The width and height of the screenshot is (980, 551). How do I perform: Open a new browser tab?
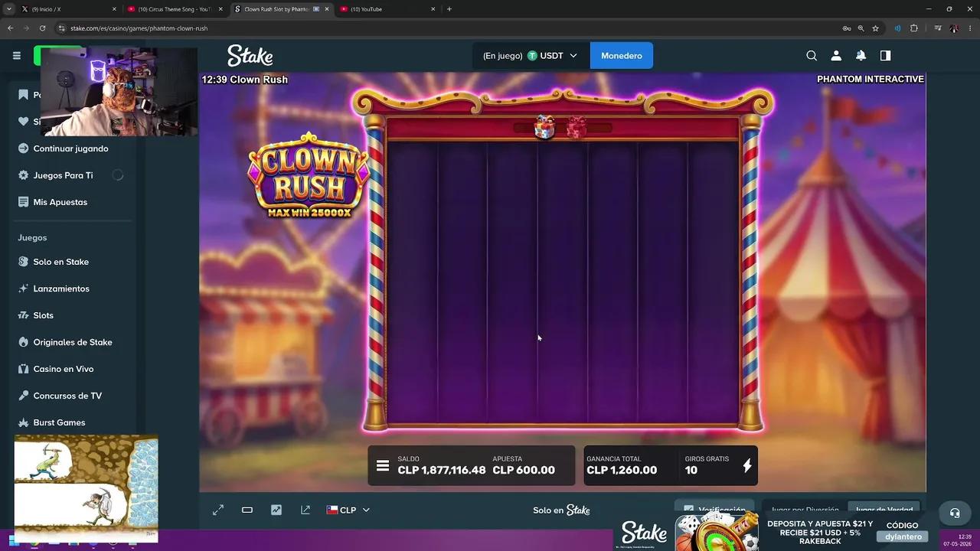[x=449, y=9]
